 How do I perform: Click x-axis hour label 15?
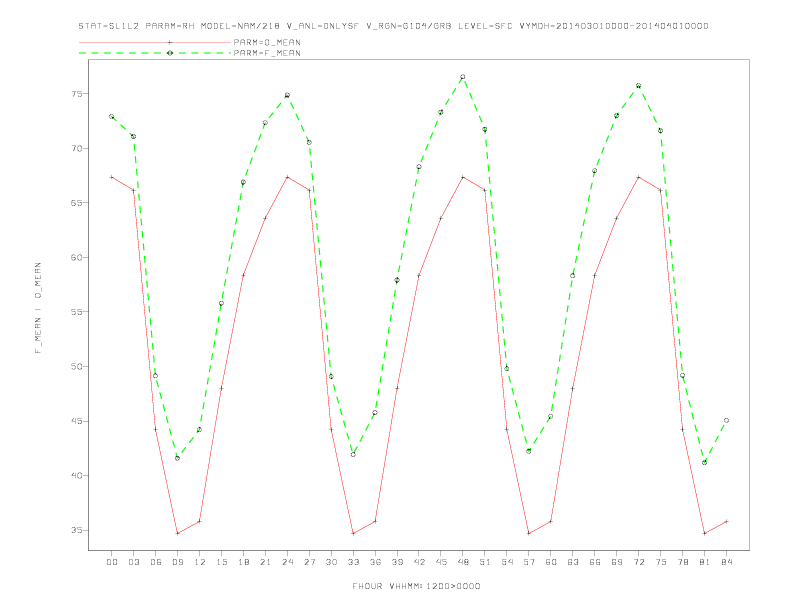221,562
